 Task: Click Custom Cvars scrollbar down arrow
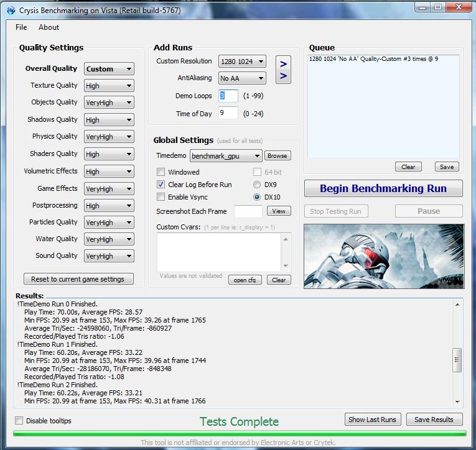tap(286, 266)
